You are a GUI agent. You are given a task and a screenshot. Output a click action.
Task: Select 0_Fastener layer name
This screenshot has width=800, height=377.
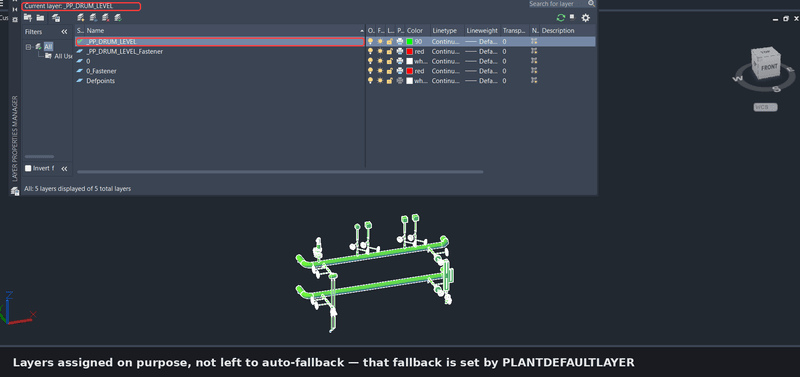tap(101, 71)
